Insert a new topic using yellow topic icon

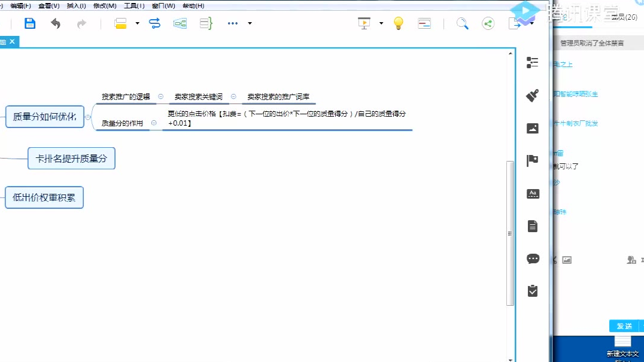(x=120, y=23)
